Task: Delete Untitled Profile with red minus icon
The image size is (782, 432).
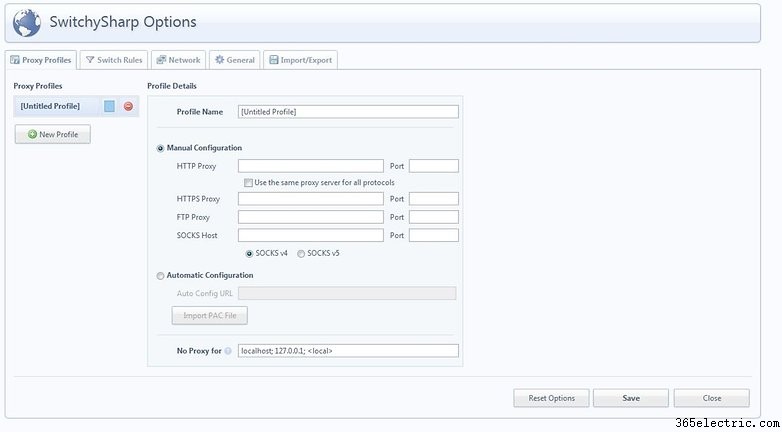Action: pyautogui.click(x=128, y=106)
